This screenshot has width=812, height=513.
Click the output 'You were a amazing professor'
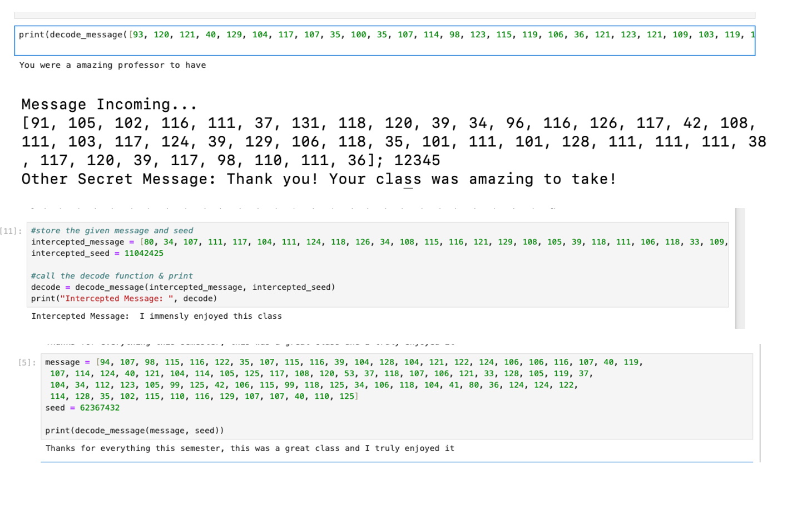112,65
